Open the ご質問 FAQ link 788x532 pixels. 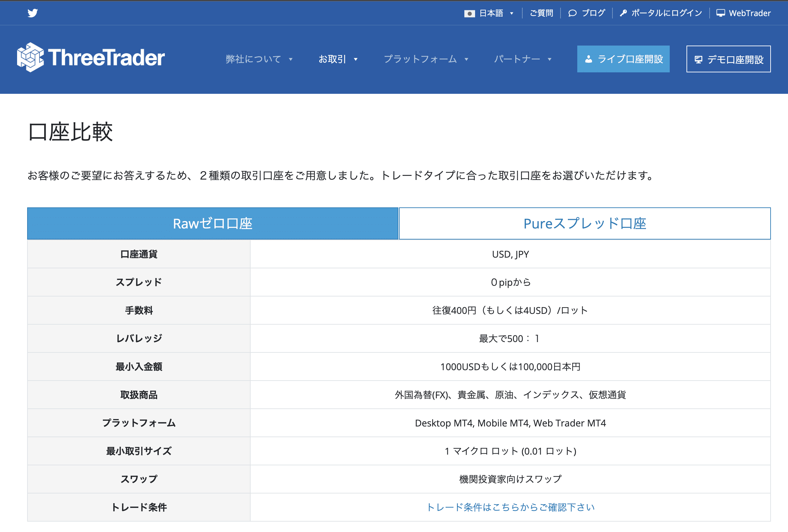(541, 13)
